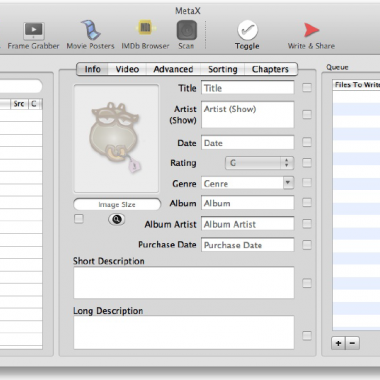Click the Image Size field
Image resolution: width=380 pixels, height=380 pixels.
(x=117, y=204)
